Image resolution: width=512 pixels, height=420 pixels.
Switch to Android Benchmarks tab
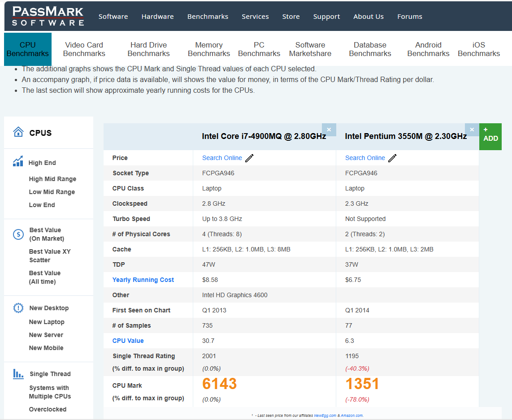coord(429,49)
